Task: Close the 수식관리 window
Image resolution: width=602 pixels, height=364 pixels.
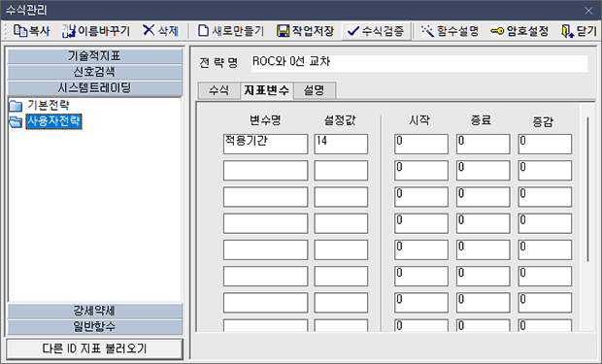Action: pos(588,11)
